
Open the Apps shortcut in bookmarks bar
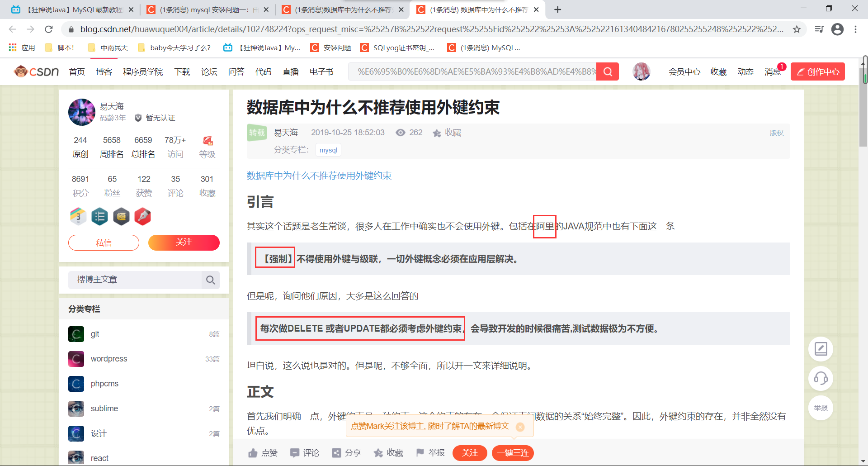click(22, 48)
